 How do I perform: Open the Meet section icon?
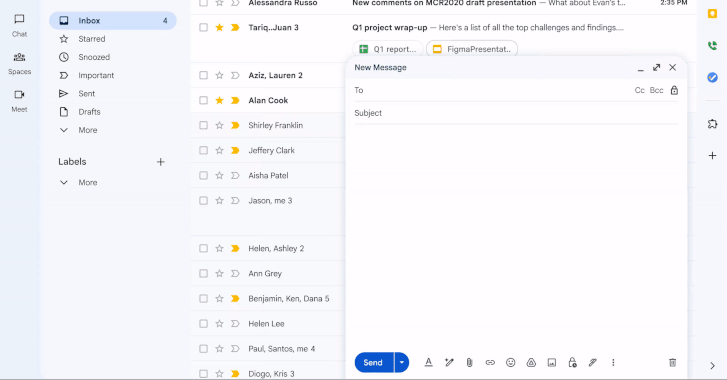coord(19,95)
